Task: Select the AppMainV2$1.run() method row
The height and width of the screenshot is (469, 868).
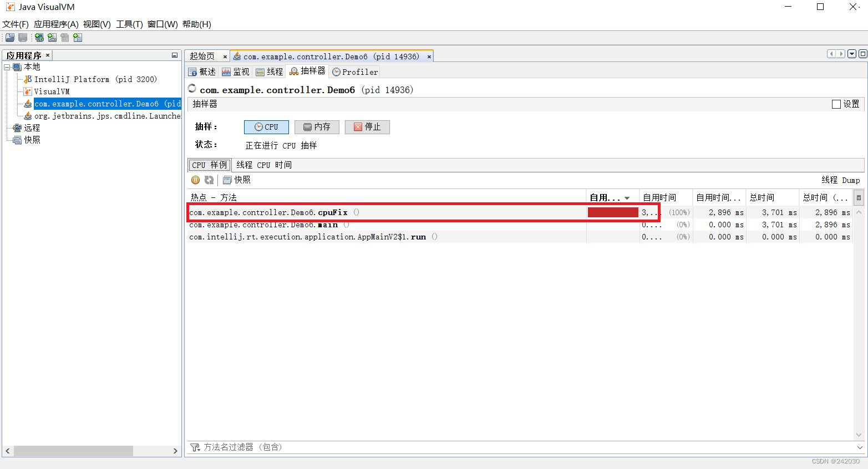Action: [520, 237]
